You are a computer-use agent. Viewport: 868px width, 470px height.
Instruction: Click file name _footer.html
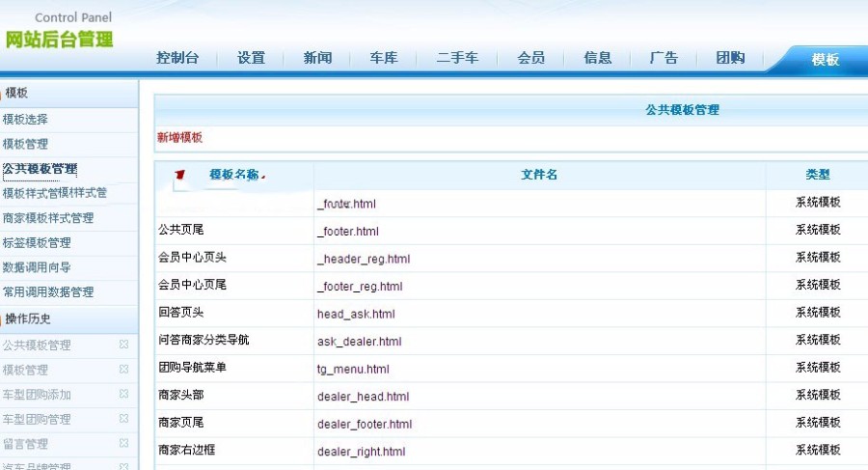click(347, 231)
